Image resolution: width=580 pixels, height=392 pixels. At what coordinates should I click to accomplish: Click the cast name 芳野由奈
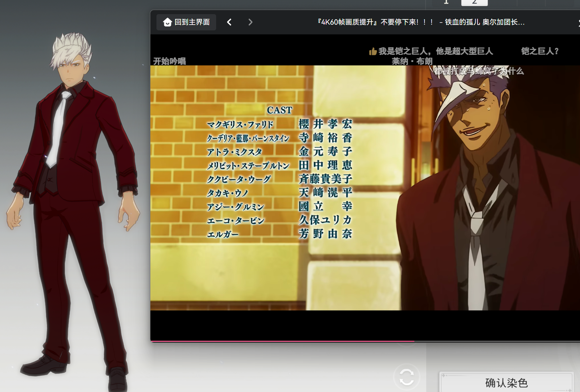(x=325, y=234)
